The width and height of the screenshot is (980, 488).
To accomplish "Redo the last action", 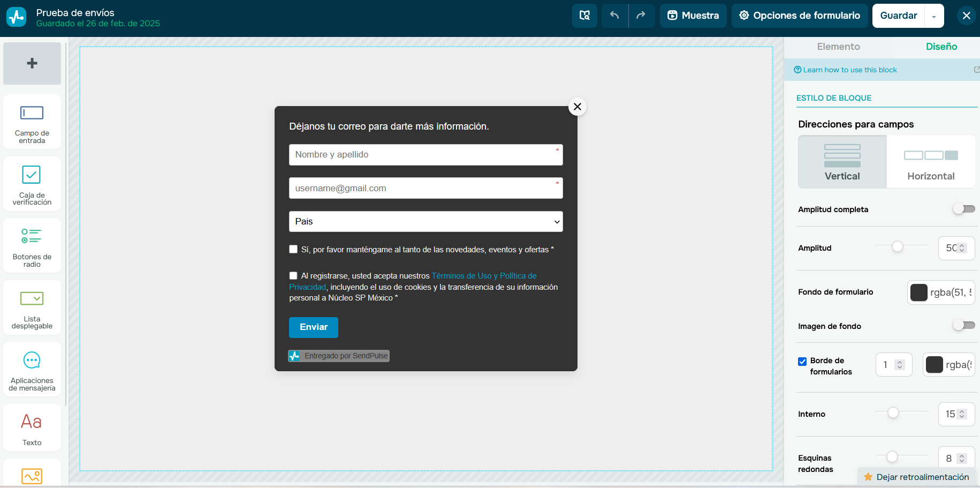I will (x=641, y=16).
